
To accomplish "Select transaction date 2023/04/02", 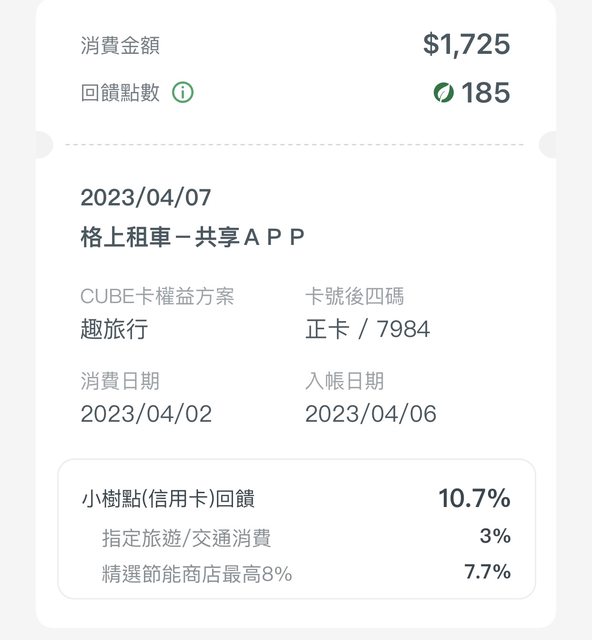I will (x=146, y=414).
